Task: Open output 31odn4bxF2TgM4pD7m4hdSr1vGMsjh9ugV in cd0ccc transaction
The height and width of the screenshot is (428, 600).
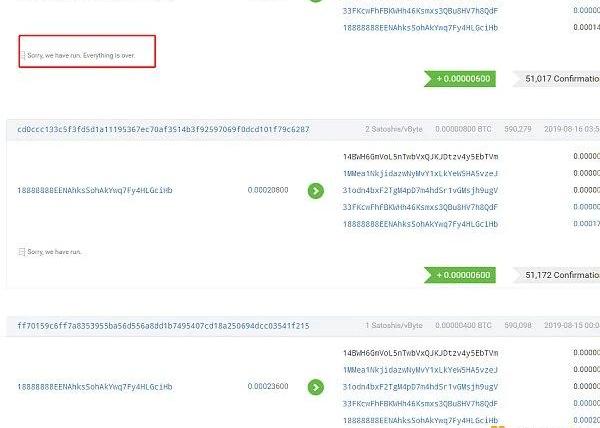Action: [421, 190]
